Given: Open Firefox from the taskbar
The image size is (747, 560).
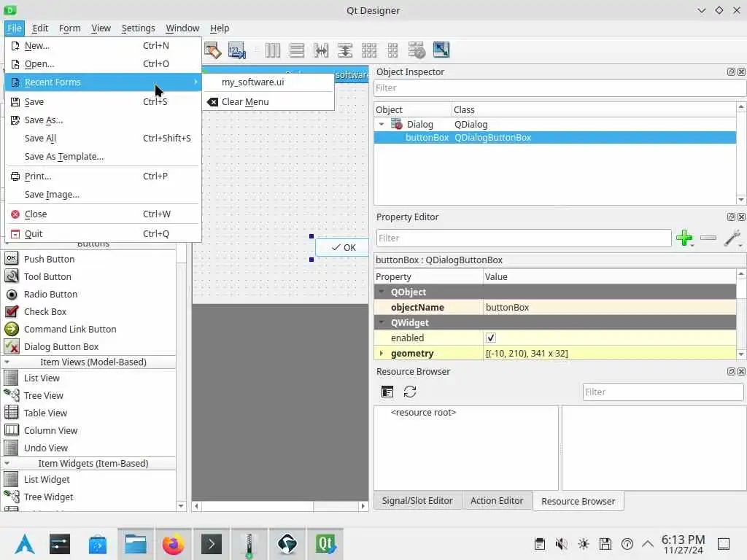Looking at the screenshot, I should tap(174, 544).
